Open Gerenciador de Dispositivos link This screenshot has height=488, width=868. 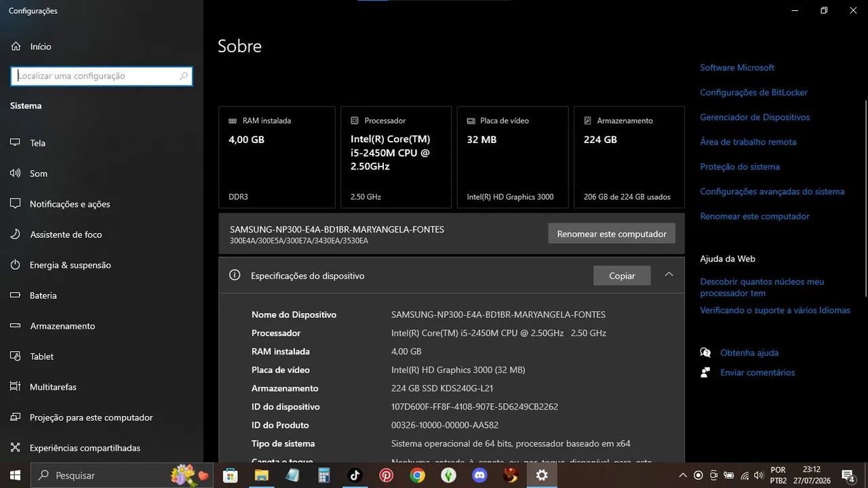pyautogui.click(x=755, y=117)
